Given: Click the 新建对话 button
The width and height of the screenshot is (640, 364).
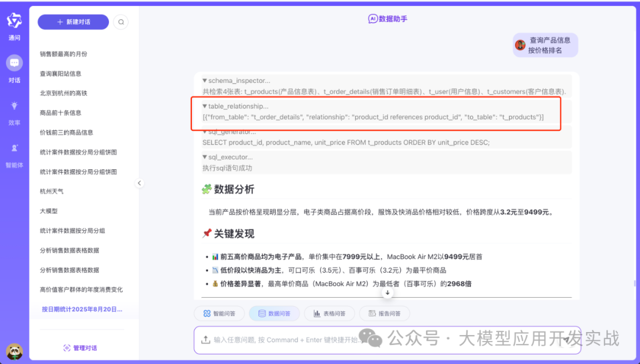Looking at the screenshot, I should (73, 21).
